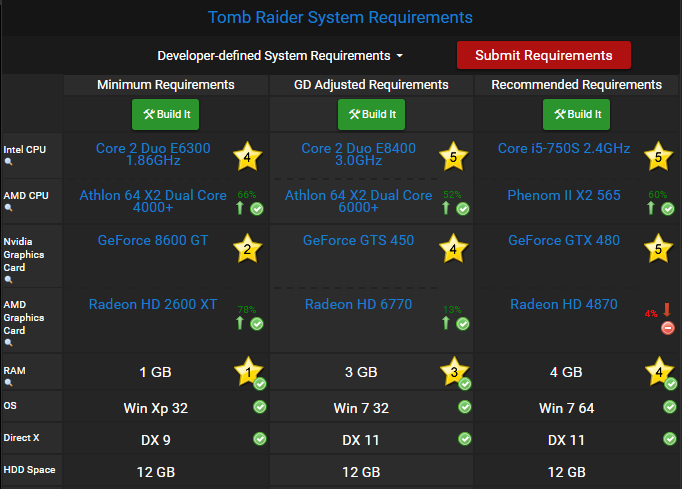Click red minus icon beside Radeon HD 4870
This screenshot has width=682, height=489.
668,328
